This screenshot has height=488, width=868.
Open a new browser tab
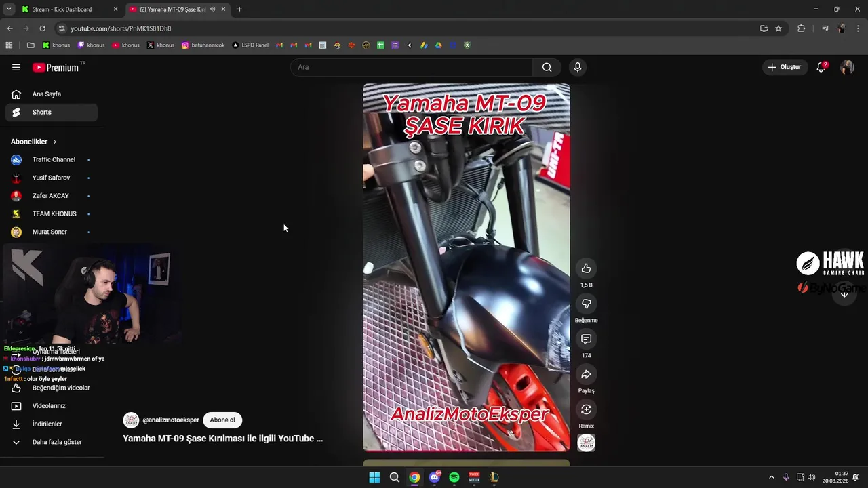click(239, 9)
